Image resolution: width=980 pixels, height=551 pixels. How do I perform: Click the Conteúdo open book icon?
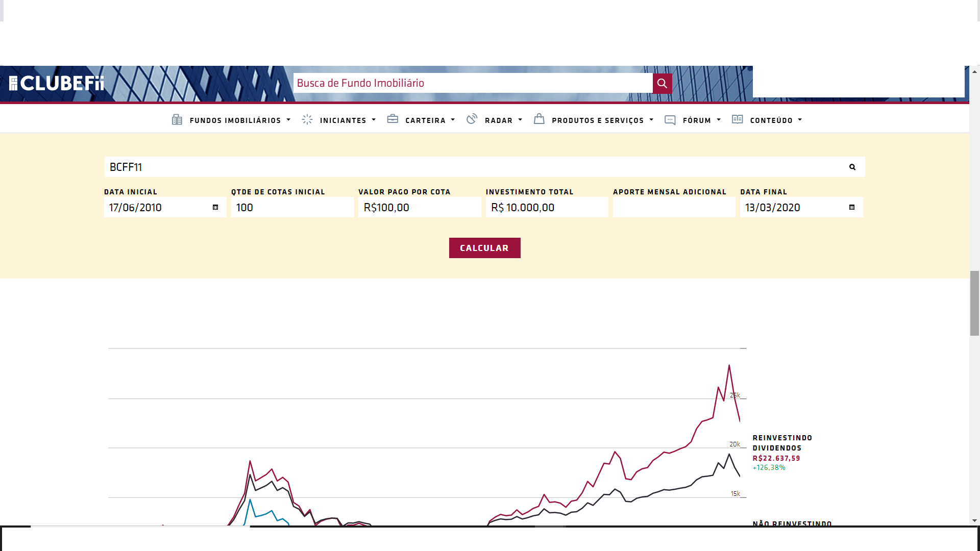click(x=738, y=119)
